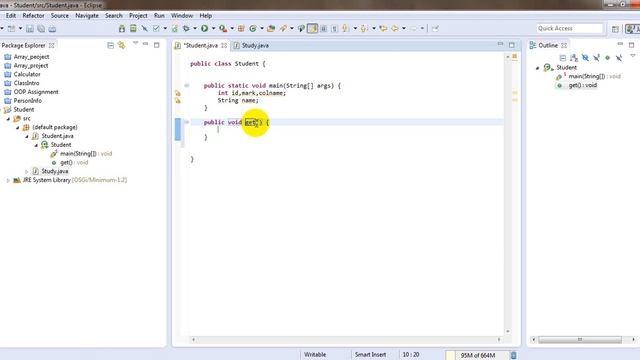Select Calculator project in Package Explorer

[27, 74]
